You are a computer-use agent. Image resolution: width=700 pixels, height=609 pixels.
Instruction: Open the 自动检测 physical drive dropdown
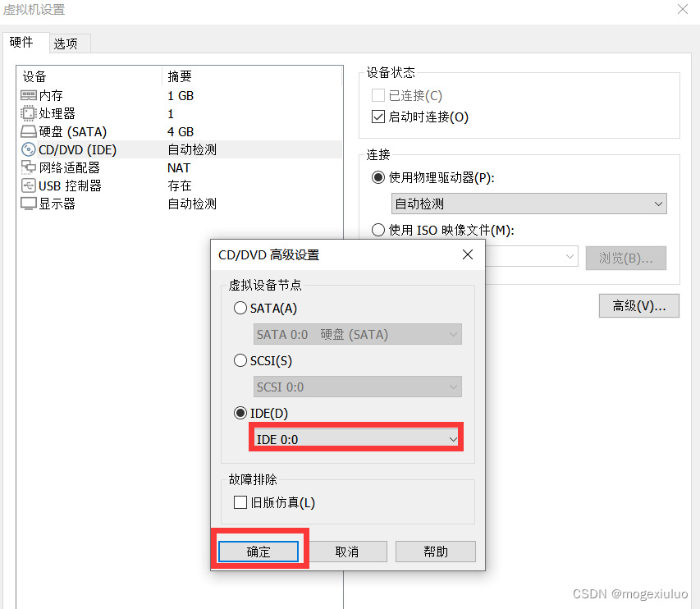pos(528,203)
